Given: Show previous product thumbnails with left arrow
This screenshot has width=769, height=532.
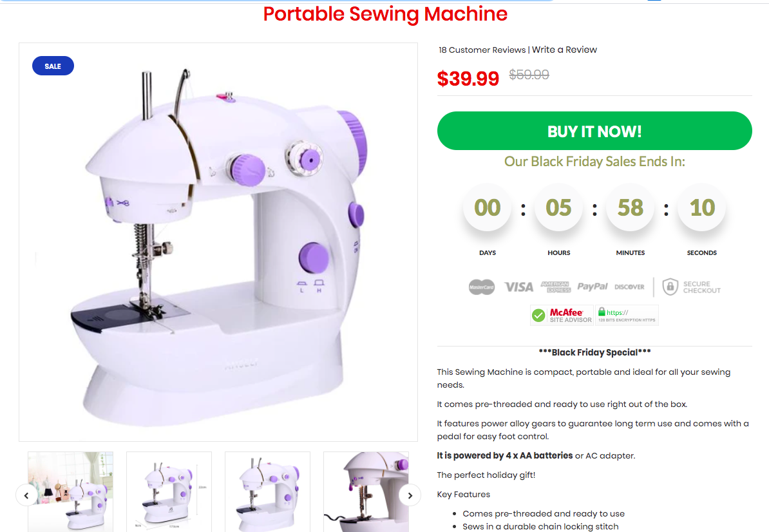Looking at the screenshot, I should [26, 495].
